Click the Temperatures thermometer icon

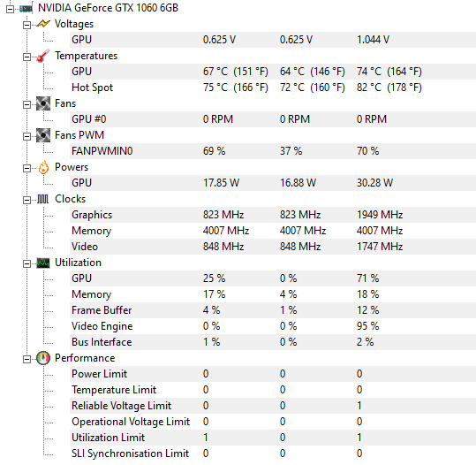click(43, 56)
